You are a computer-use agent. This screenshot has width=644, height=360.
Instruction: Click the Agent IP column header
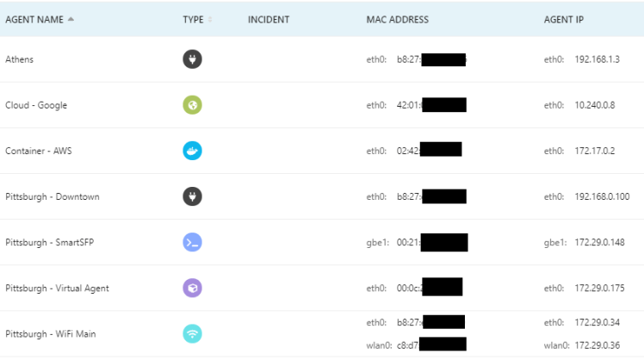pos(563,19)
